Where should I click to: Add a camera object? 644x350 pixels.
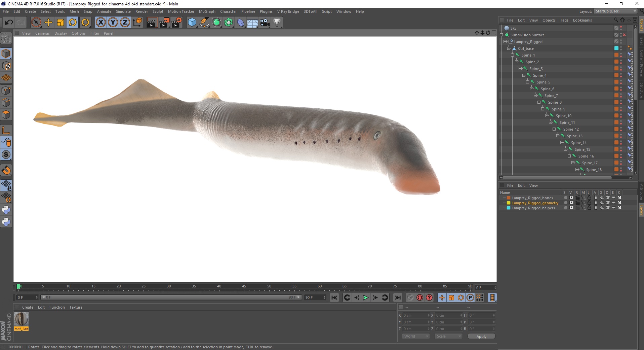(265, 23)
